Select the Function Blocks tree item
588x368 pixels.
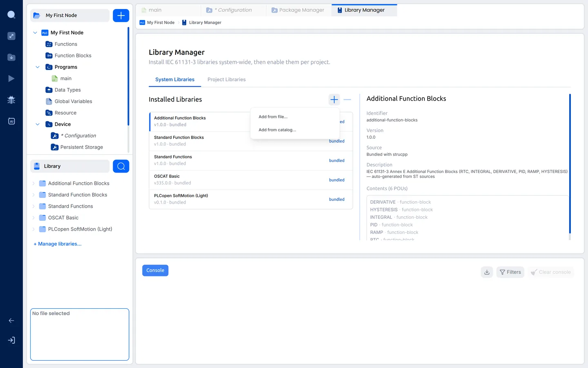point(73,56)
